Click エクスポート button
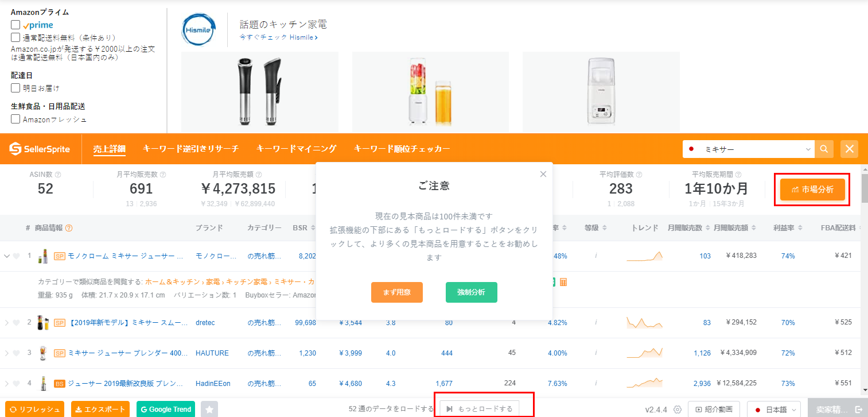The height and width of the screenshot is (417, 868). 101,410
